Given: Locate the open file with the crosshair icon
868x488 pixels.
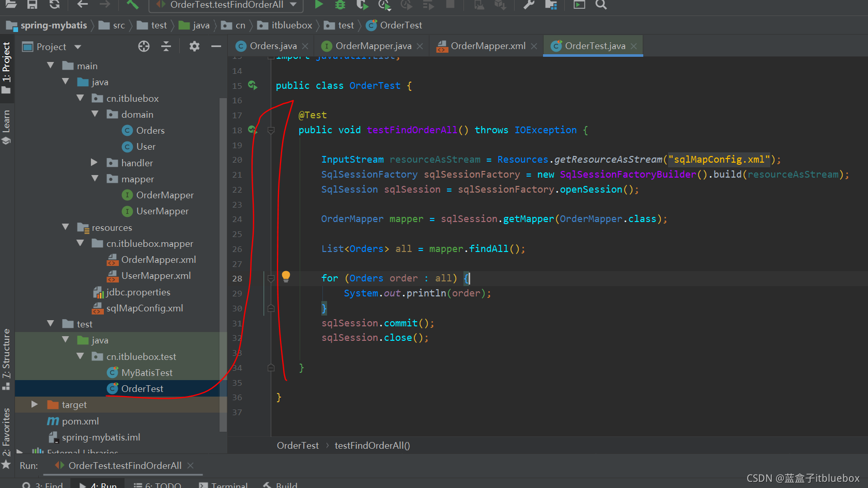Looking at the screenshot, I should coord(144,46).
